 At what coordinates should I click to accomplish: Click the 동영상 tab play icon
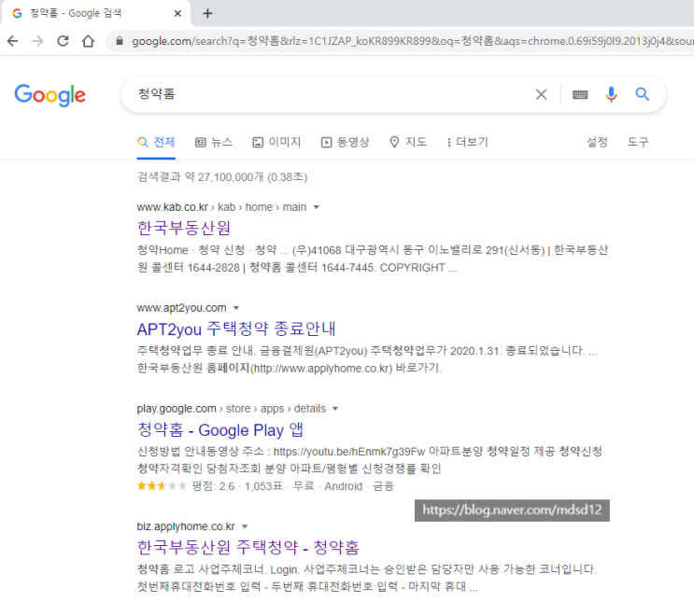326,142
